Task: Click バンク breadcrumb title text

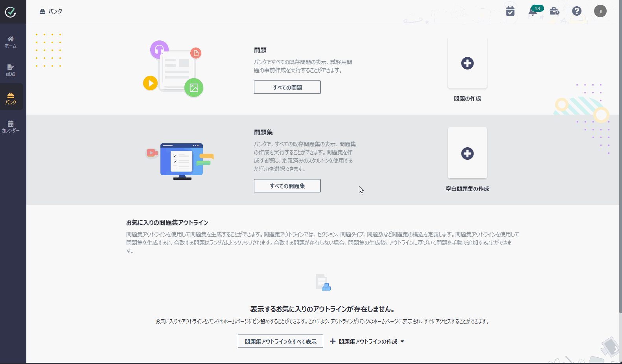Action: pos(55,11)
